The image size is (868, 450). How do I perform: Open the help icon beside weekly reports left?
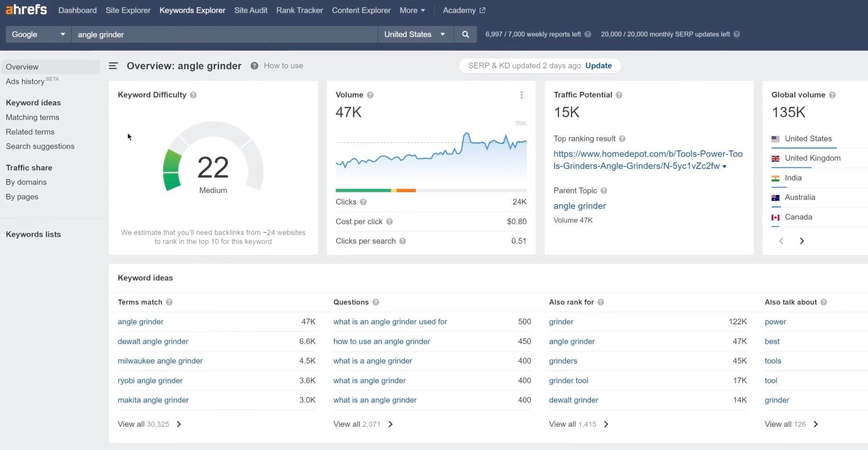(x=587, y=34)
